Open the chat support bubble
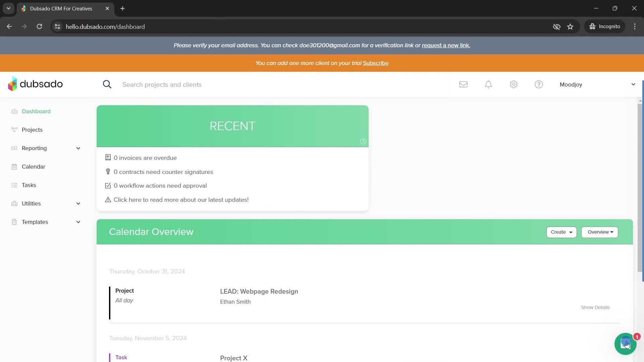644x362 pixels. pyautogui.click(x=625, y=344)
